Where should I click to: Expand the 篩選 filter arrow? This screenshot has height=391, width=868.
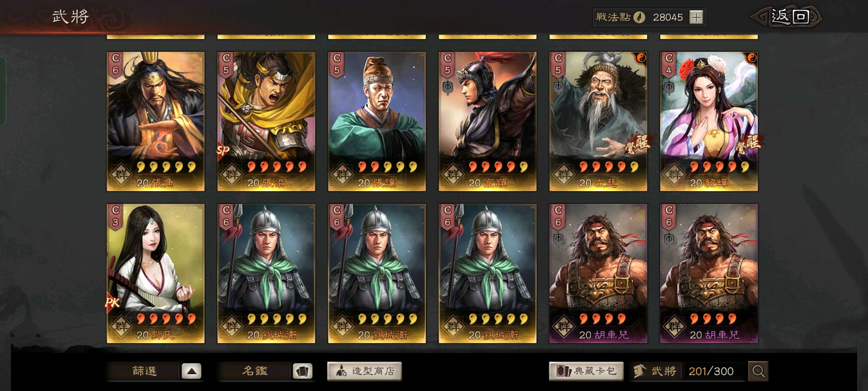click(191, 371)
